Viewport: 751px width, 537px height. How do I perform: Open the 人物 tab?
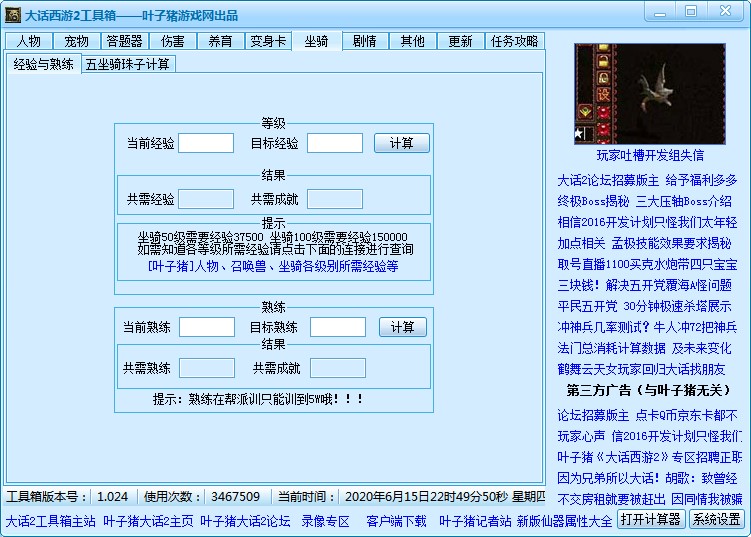click(29, 41)
